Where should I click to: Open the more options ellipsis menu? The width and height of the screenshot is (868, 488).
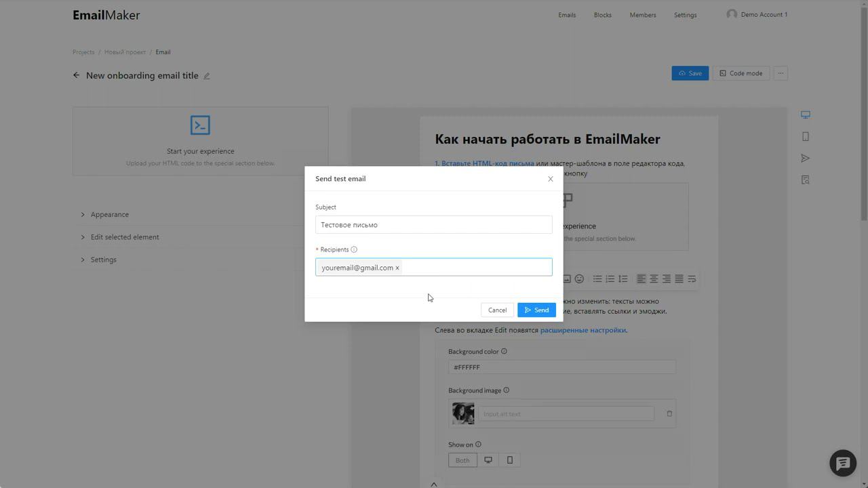click(x=781, y=73)
